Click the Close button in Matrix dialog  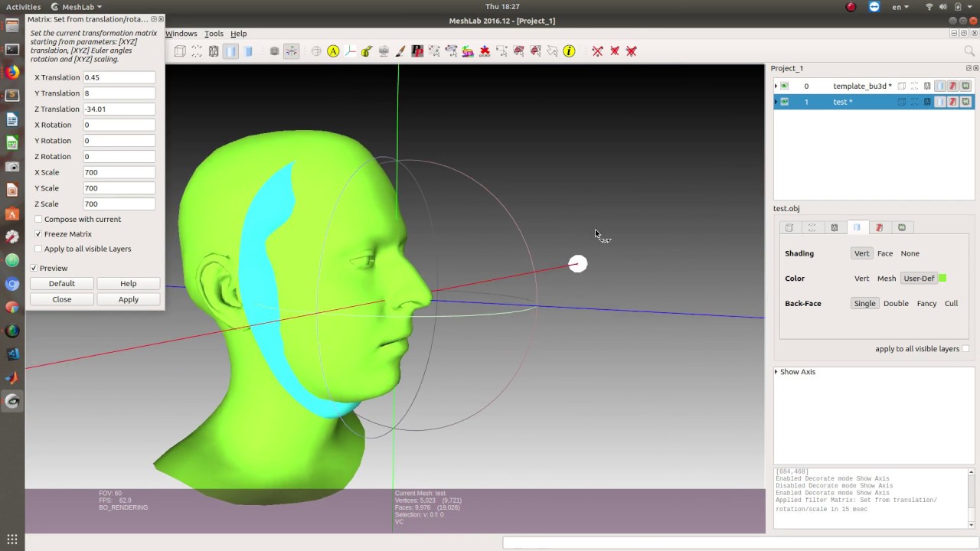tap(62, 299)
